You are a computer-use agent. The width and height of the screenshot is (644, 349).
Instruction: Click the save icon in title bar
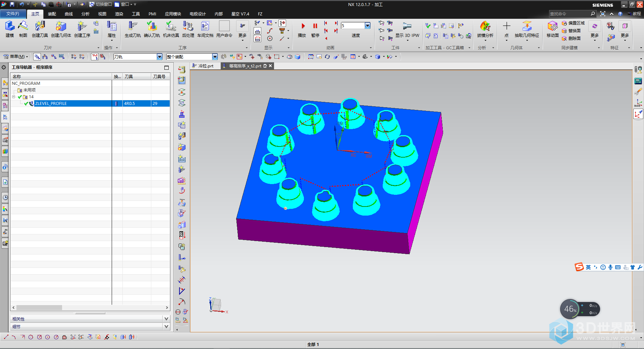(x=12, y=4)
